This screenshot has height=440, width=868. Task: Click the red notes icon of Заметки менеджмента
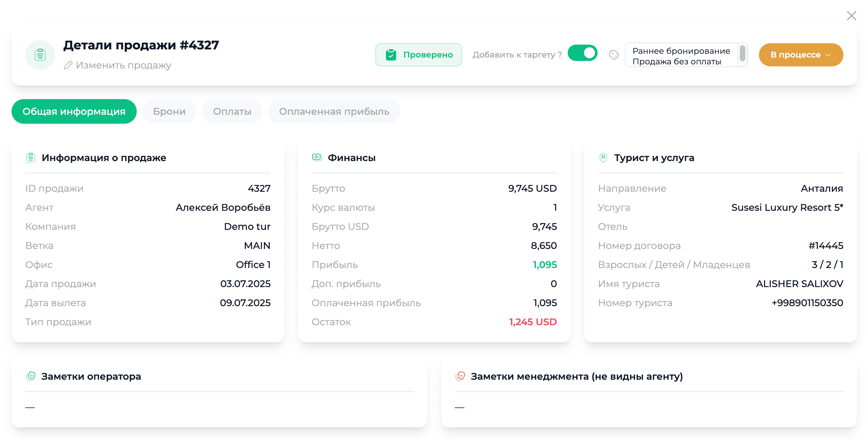coord(460,376)
